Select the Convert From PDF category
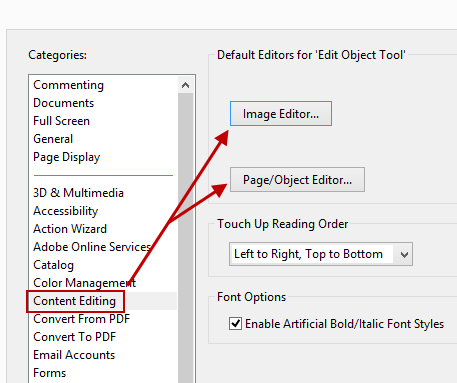This screenshot has height=383, width=457. 82,319
